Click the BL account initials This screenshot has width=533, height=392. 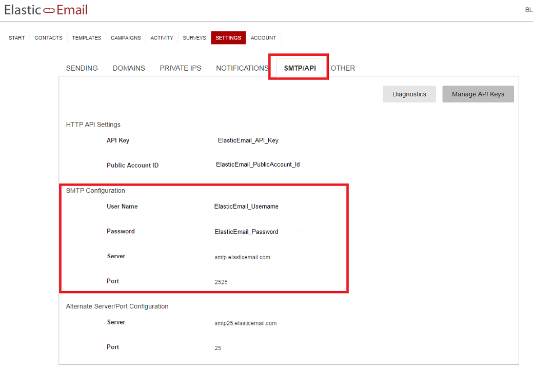coord(528,9)
